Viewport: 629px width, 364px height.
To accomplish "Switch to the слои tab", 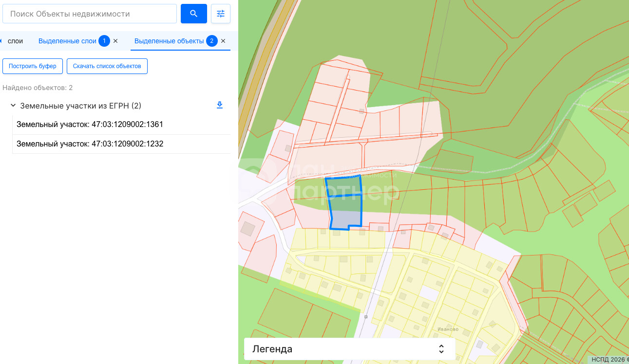I will tap(16, 41).
